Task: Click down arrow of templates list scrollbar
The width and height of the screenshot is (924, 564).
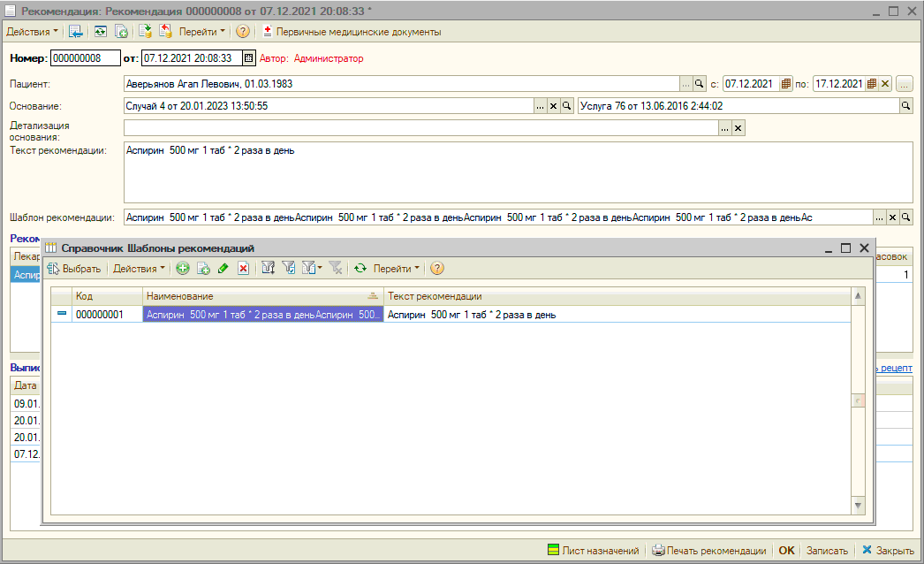Action: click(857, 505)
